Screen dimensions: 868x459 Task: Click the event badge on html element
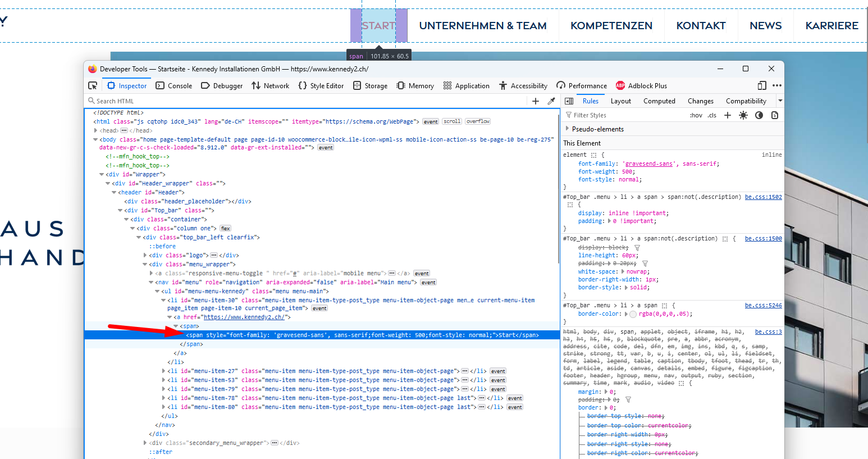(431, 122)
